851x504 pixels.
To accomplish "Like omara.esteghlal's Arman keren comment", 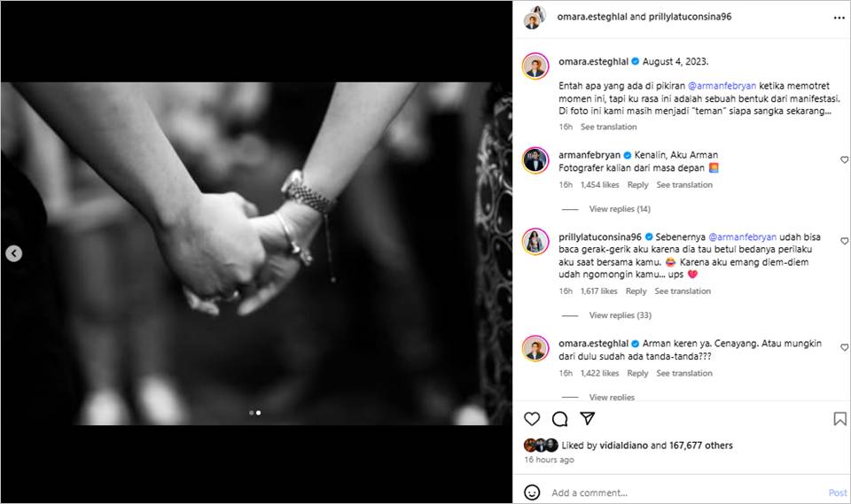I will [x=844, y=347].
